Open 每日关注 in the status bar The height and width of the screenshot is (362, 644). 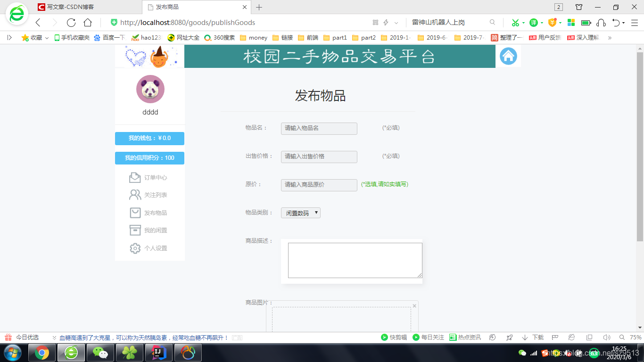click(x=428, y=337)
